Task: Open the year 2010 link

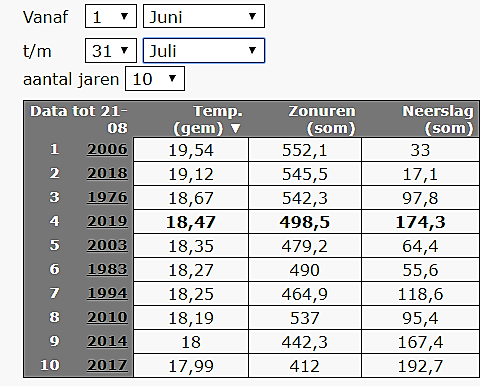Action: pos(107,317)
